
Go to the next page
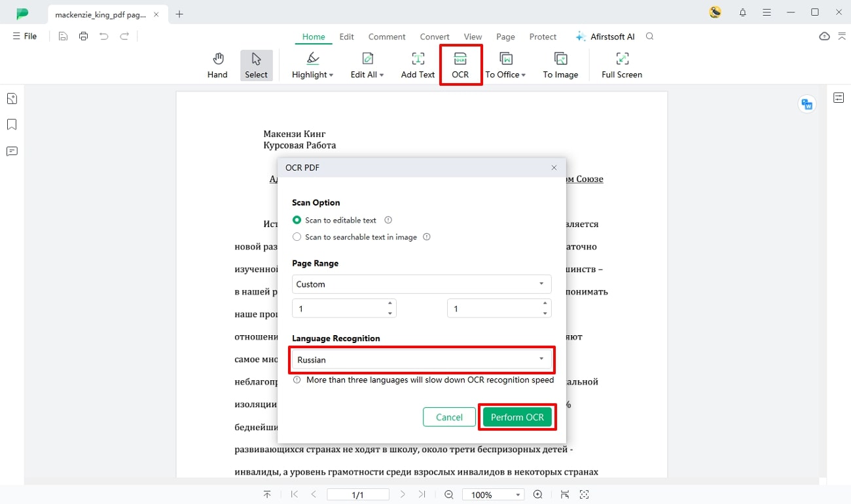[403, 495]
